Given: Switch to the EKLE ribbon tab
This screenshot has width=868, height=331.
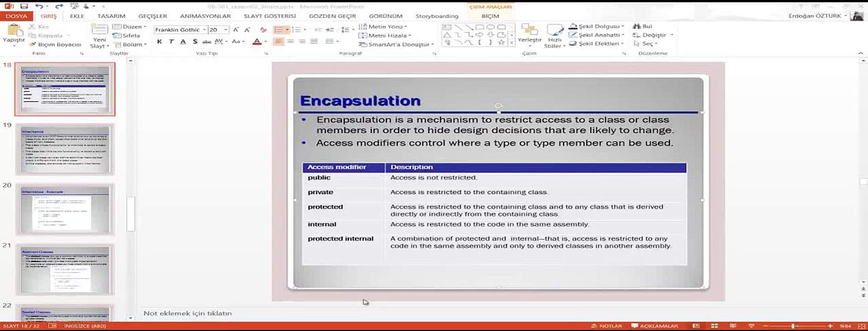Looking at the screenshot, I should (77, 16).
